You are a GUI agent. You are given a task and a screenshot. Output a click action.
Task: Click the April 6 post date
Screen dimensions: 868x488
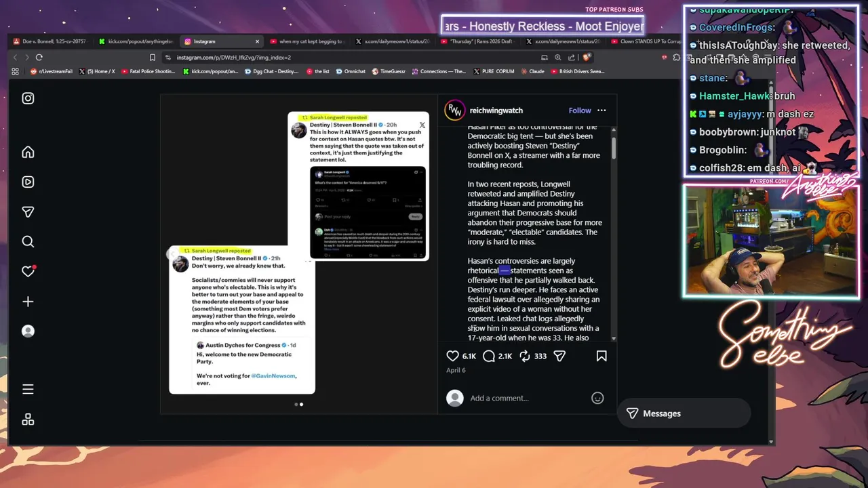[456, 371]
